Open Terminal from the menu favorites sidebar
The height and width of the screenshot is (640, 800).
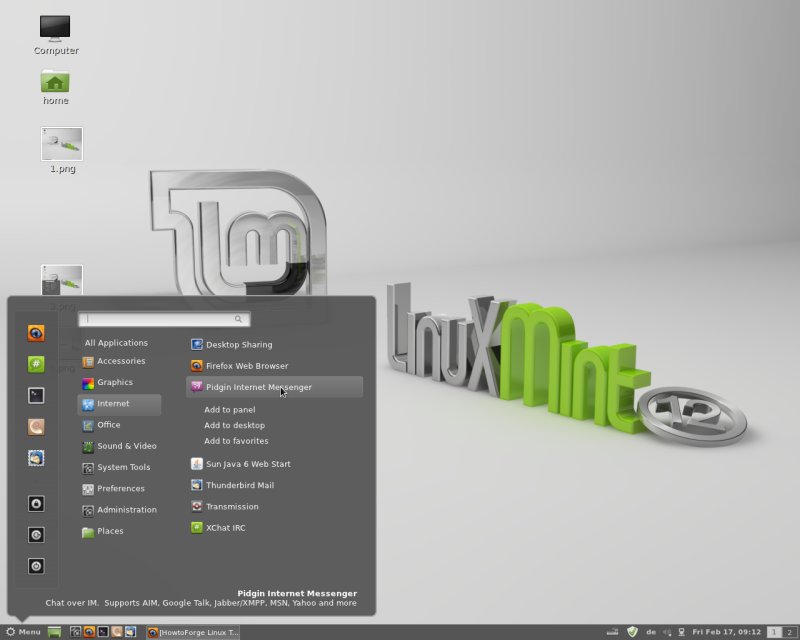pos(36,396)
